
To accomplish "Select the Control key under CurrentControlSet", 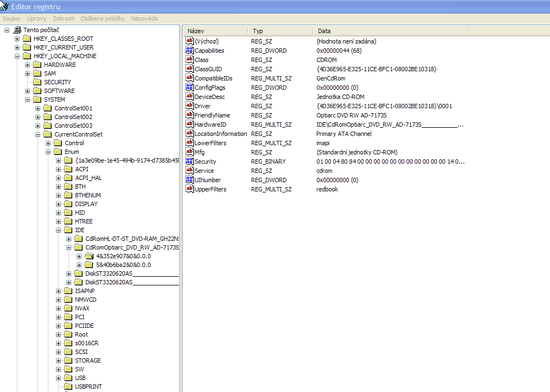I will 74,143.
